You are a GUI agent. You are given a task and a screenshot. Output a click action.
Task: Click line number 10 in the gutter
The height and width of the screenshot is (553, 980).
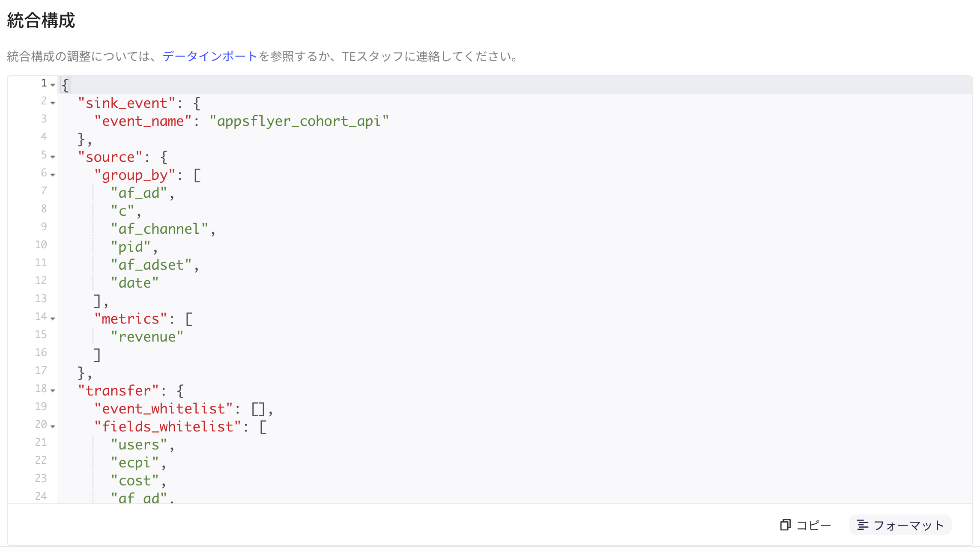(x=41, y=244)
